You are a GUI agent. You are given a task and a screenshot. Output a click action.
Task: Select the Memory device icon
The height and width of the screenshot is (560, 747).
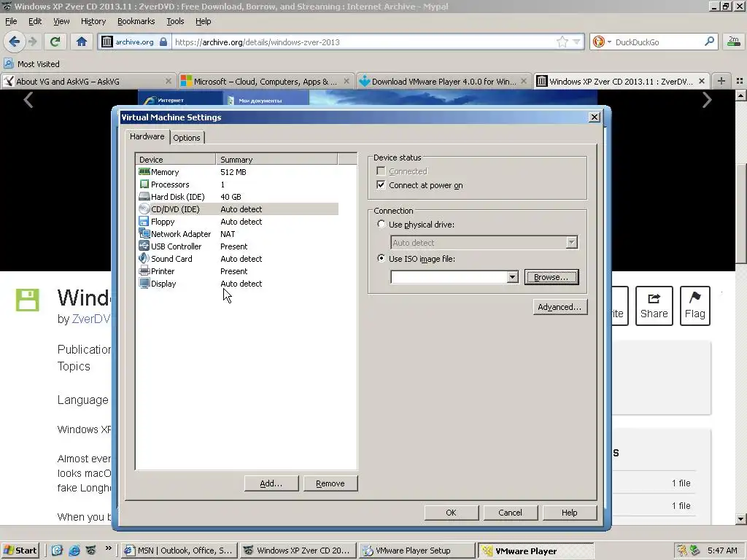point(144,171)
